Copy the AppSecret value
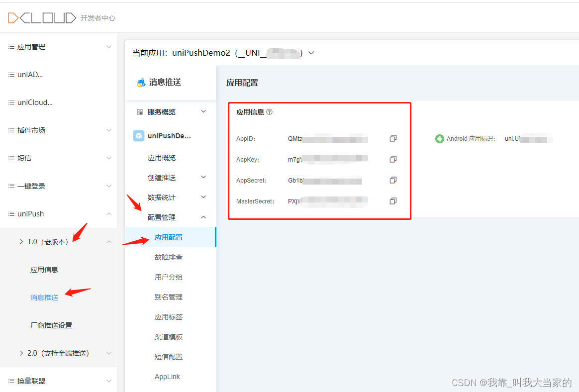579x392 pixels. (393, 180)
